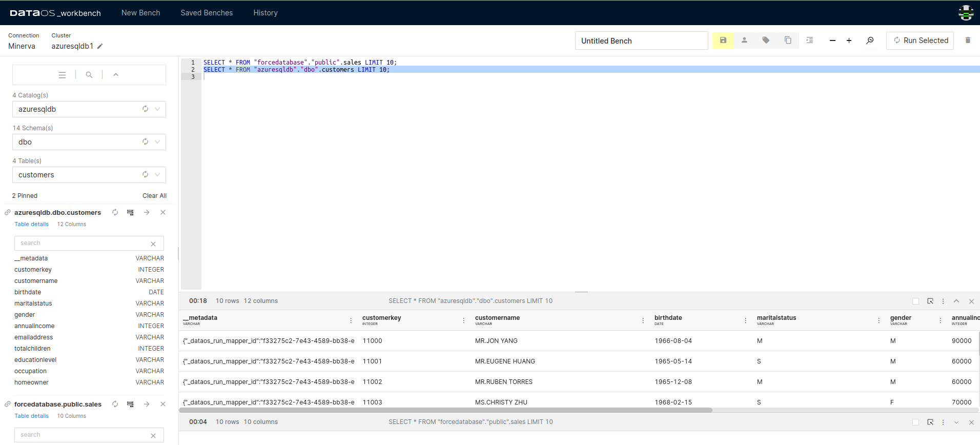Expand the sales result panel
Screen dimensions: 980x445
(956, 422)
